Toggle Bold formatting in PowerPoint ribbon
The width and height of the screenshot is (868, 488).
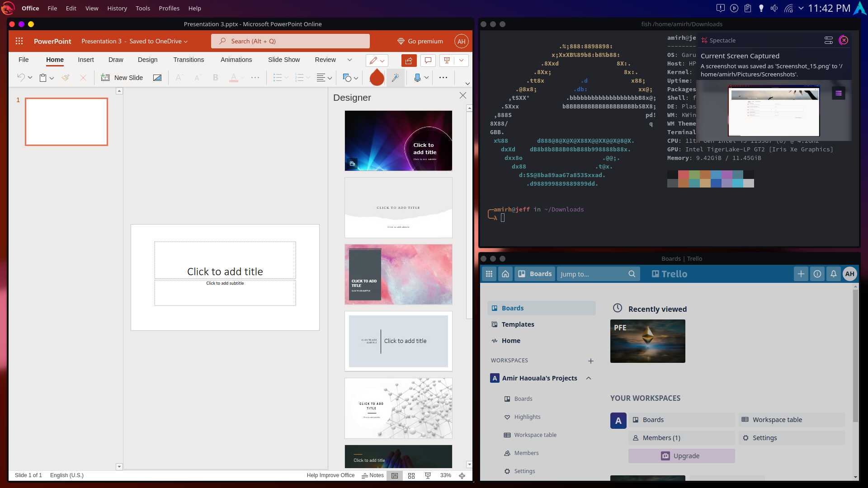point(216,78)
